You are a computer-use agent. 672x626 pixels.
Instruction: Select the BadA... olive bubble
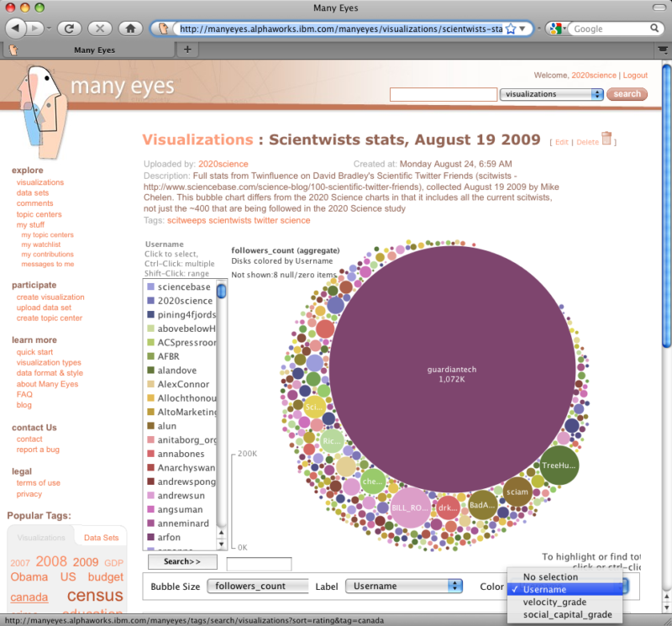click(x=482, y=505)
